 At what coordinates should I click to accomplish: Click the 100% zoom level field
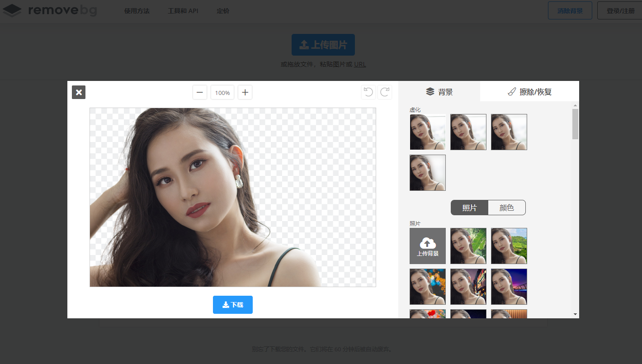point(222,92)
